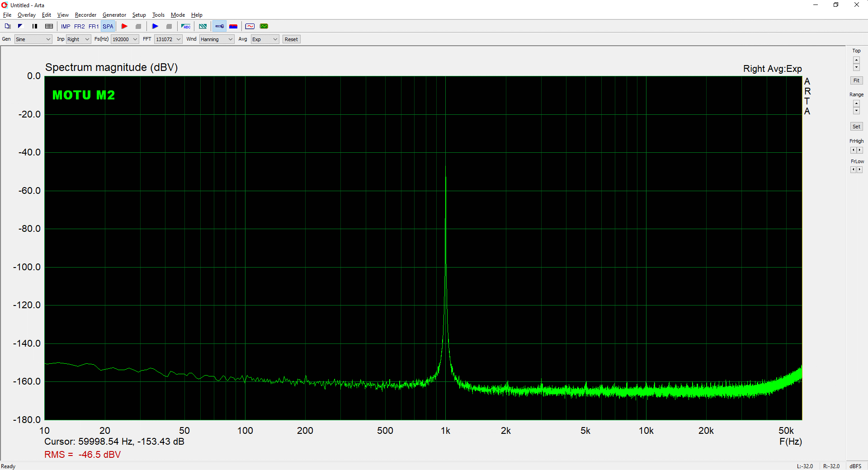Start generator with the blue play icon
This screenshot has width=868, height=470.
coord(155,26)
